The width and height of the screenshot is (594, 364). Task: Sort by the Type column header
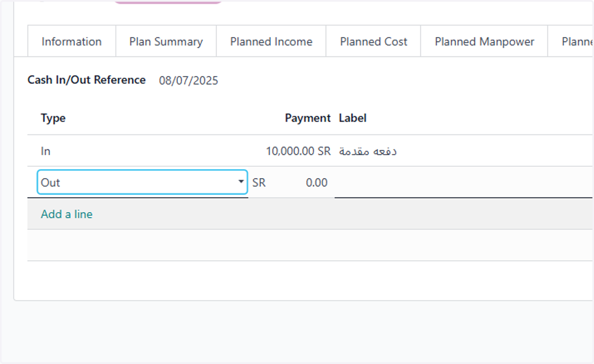coord(53,118)
